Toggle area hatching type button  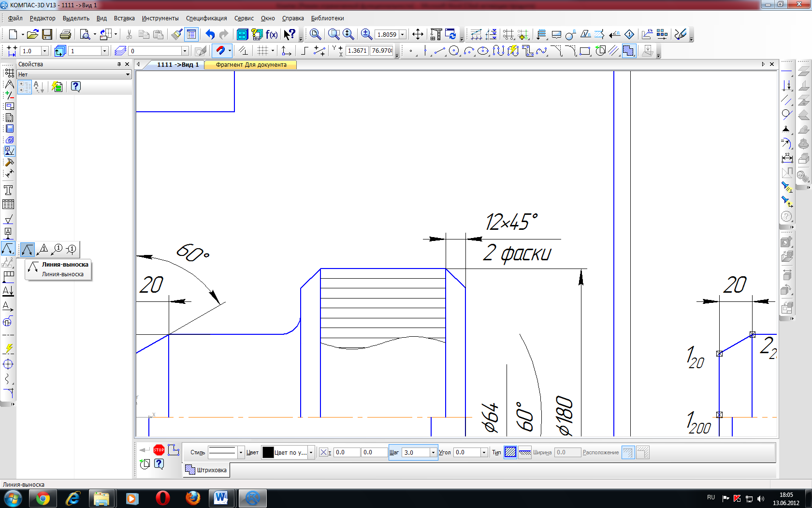[x=510, y=452]
